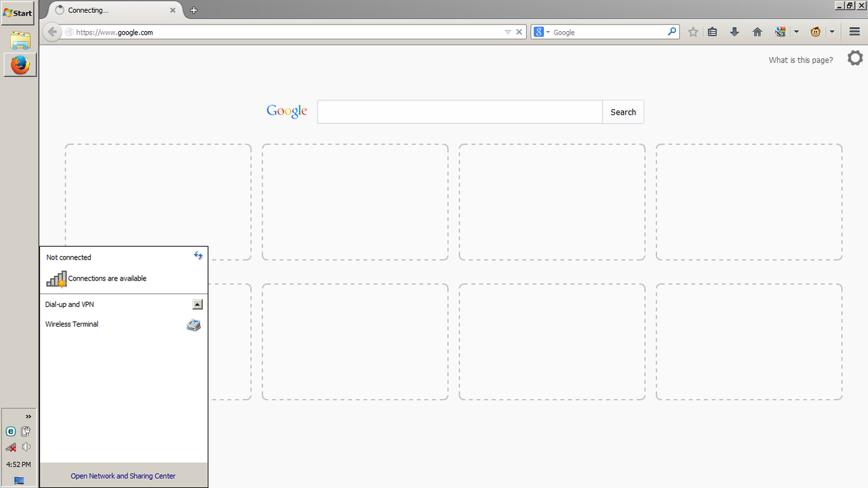868x488 pixels.
Task: Expand the S3 extension dropdown arrow
Action: 796,32
